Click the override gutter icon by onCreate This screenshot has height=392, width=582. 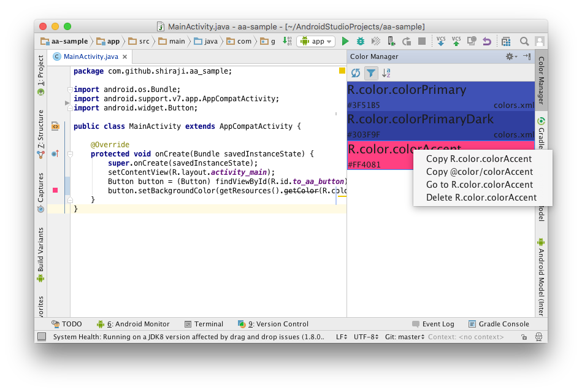click(x=55, y=154)
